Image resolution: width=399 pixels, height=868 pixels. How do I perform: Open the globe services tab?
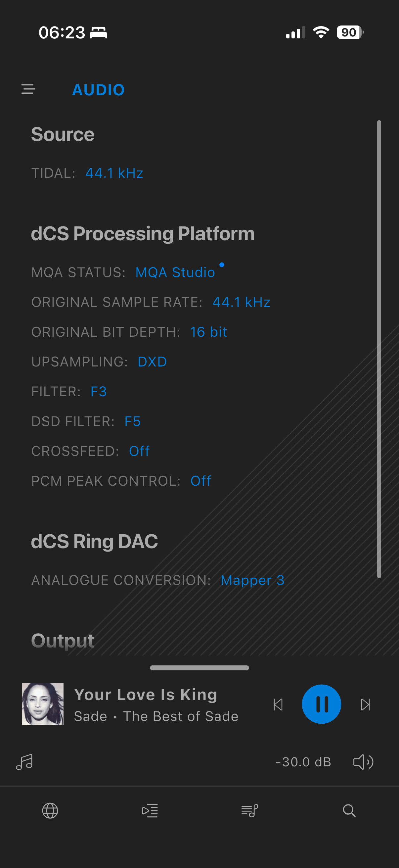tap(50, 810)
